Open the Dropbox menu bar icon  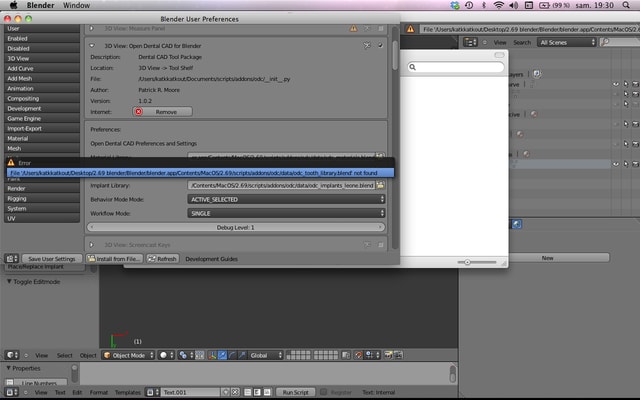click(455, 5)
